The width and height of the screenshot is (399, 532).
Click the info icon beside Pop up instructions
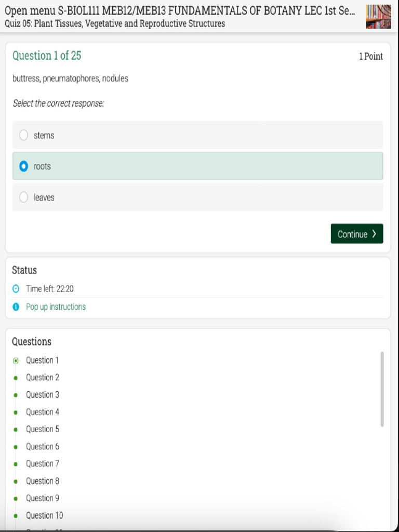tap(16, 307)
